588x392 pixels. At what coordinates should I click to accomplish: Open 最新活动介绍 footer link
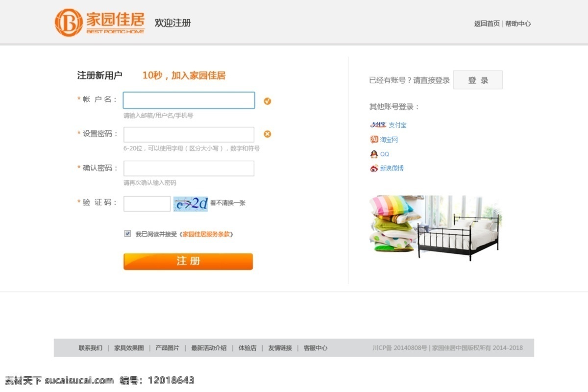209,348
